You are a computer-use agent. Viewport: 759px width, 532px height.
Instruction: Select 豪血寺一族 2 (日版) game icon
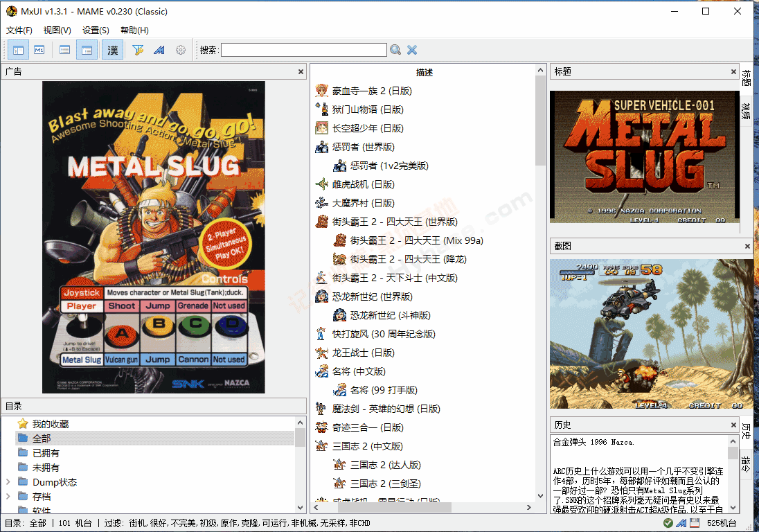[x=321, y=91]
